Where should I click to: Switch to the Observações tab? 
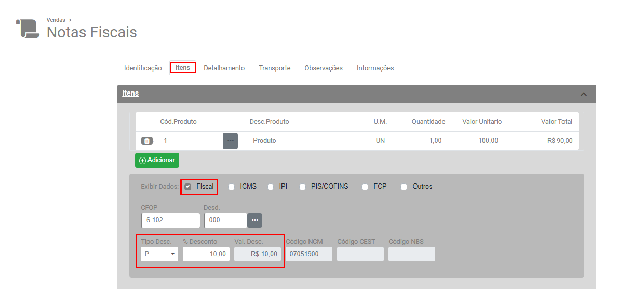pos(324,68)
